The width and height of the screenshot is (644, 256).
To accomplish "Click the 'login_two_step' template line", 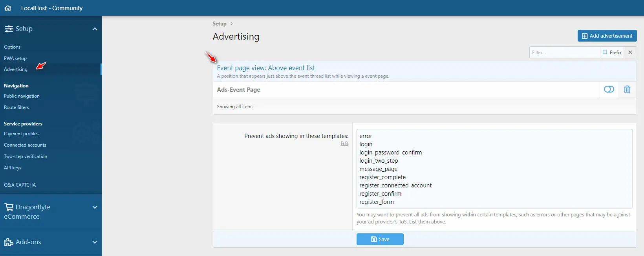I will click(379, 161).
